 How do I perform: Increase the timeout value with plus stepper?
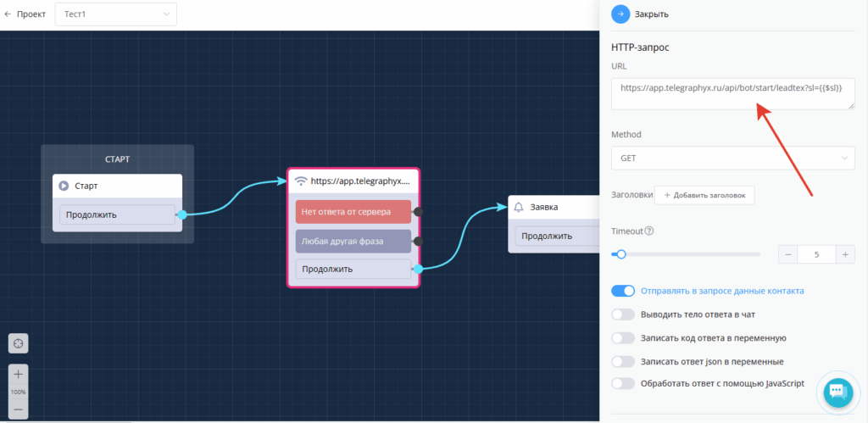click(x=845, y=254)
